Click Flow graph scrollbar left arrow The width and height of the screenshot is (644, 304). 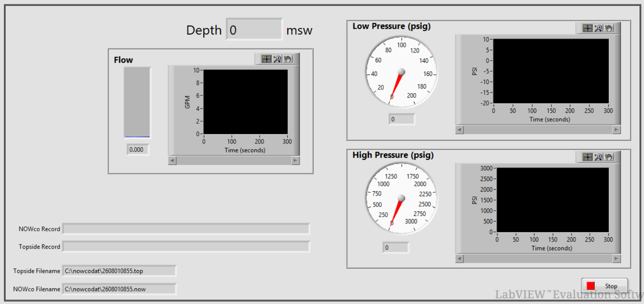click(172, 160)
